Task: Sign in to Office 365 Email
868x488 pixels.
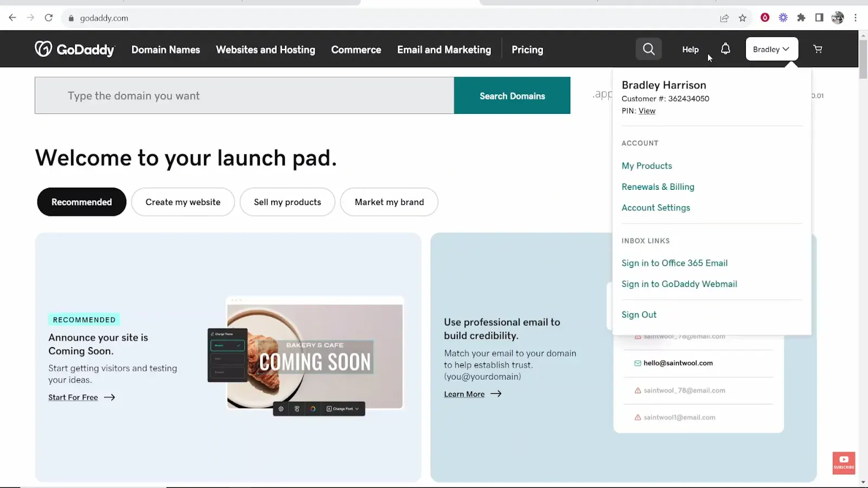Action: pyautogui.click(x=674, y=263)
